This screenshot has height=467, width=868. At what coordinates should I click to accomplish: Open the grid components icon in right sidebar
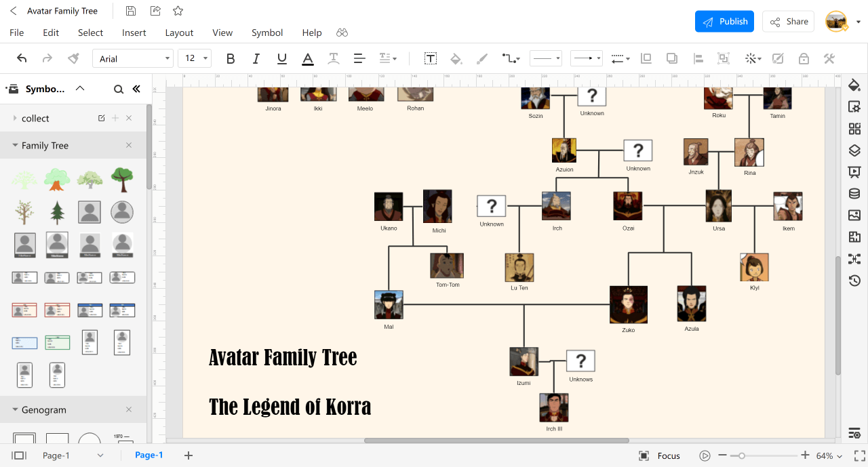(x=854, y=129)
